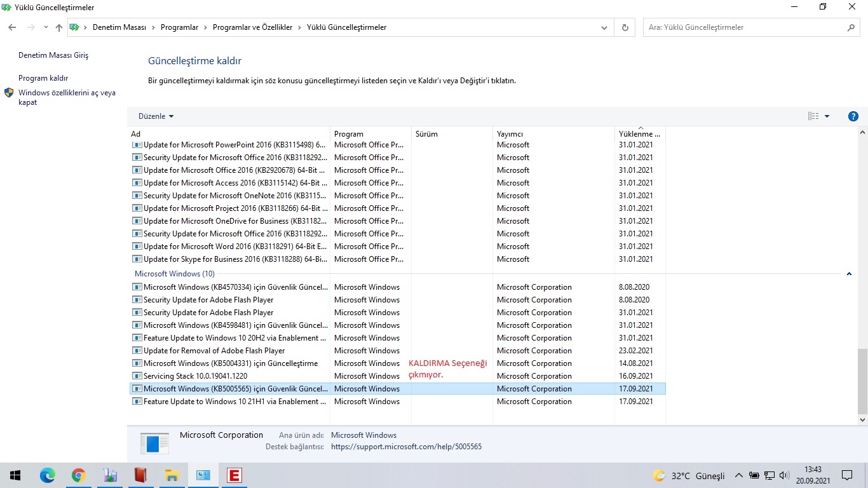
Task: Open recent locations dropdown chevron
Action: coord(46,27)
